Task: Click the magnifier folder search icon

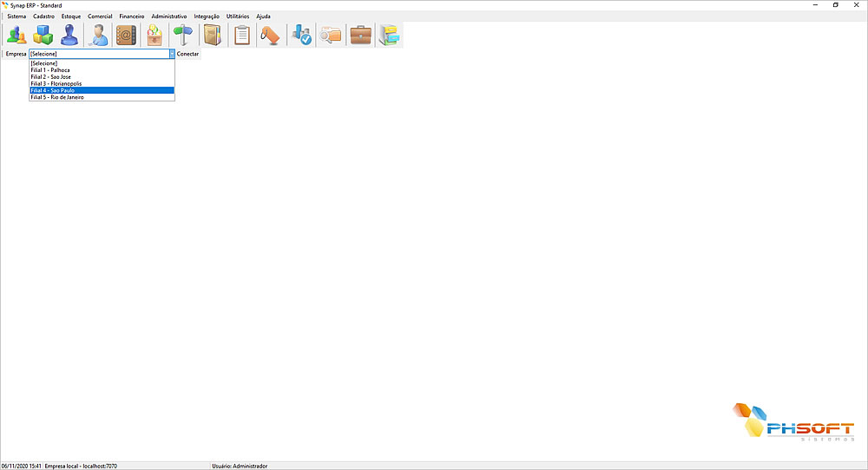Action: click(x=331, y=35)
